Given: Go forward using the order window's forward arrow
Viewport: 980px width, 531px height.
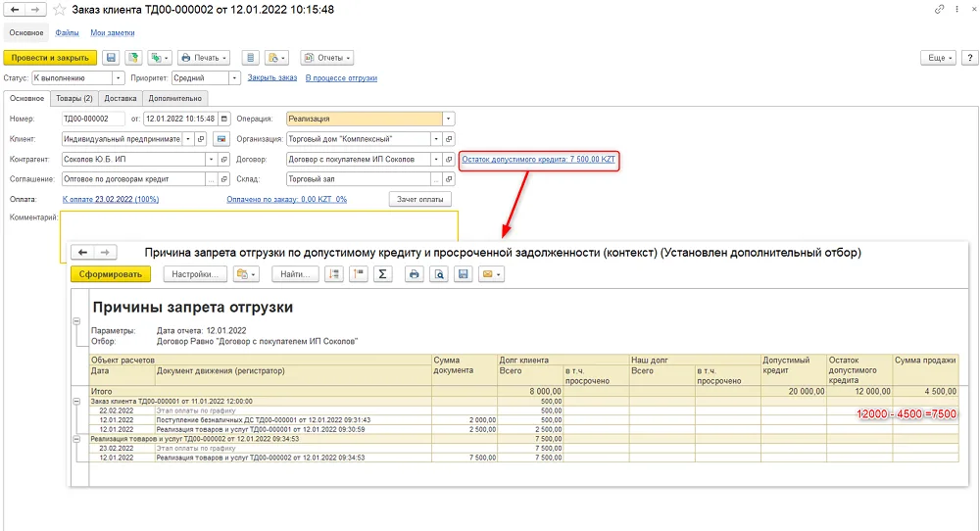Looking at the screenshot, I should point(35,10).
